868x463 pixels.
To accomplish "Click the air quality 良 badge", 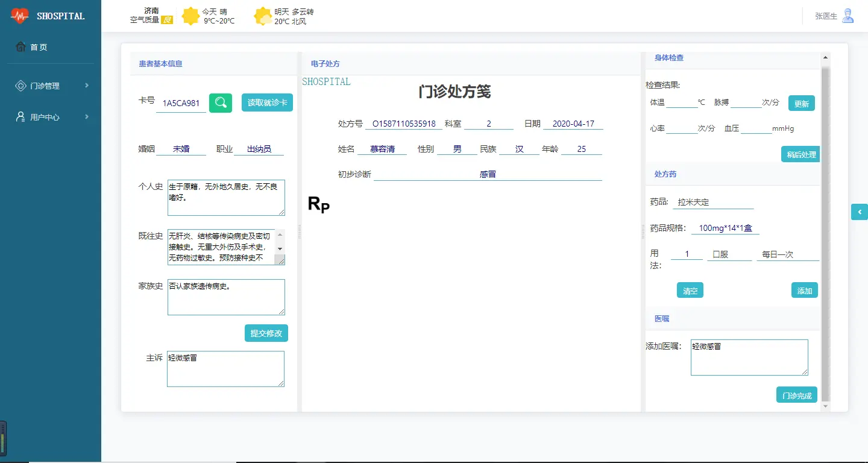I will 167,20.
